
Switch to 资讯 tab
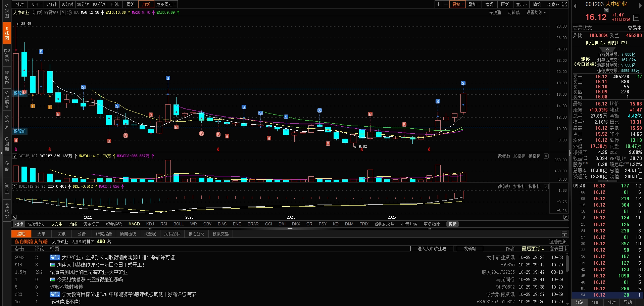pos(61,234)
